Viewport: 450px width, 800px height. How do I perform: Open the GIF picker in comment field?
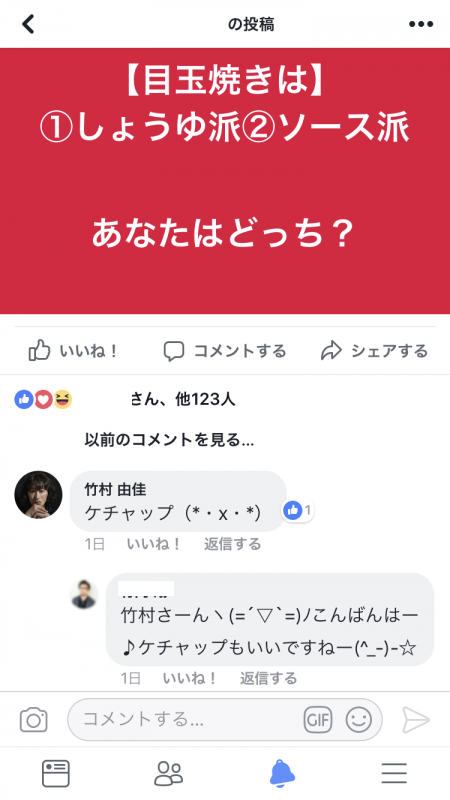coord(318,720)
